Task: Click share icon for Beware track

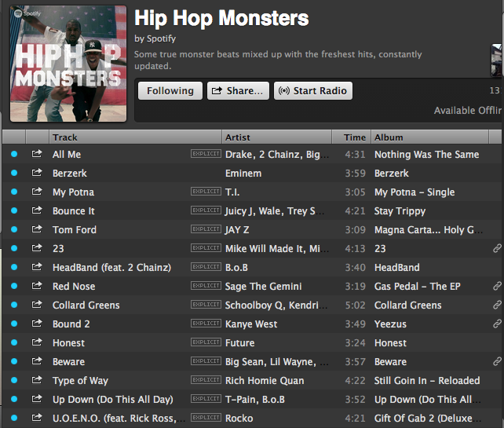Action: [x=37, y=361]
